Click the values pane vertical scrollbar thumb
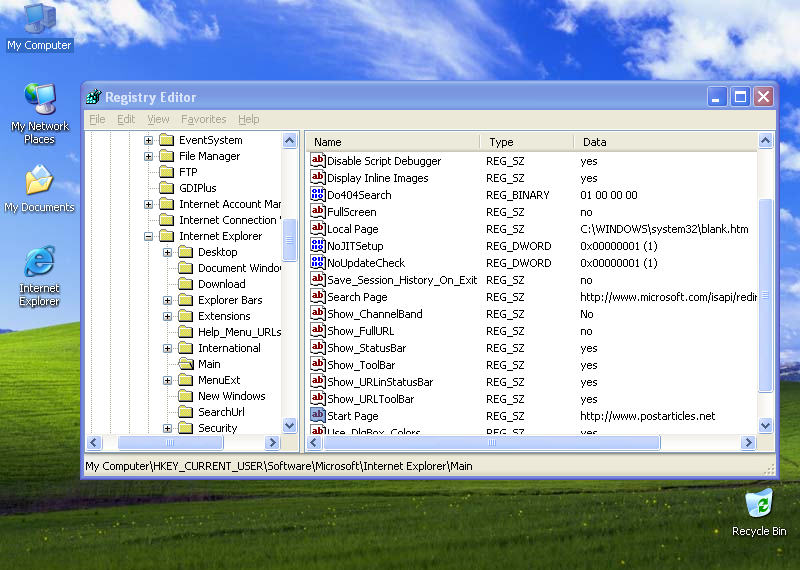 coord(765,295)
